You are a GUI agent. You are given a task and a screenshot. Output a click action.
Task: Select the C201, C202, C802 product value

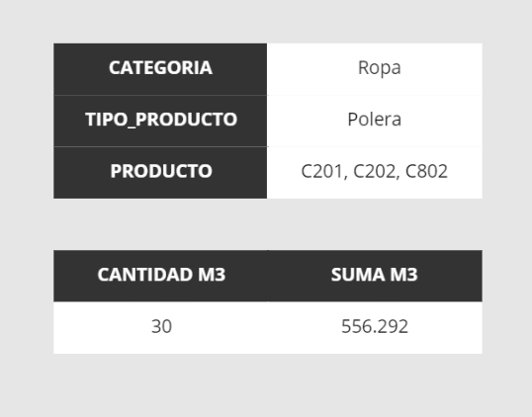pos(374,171)
